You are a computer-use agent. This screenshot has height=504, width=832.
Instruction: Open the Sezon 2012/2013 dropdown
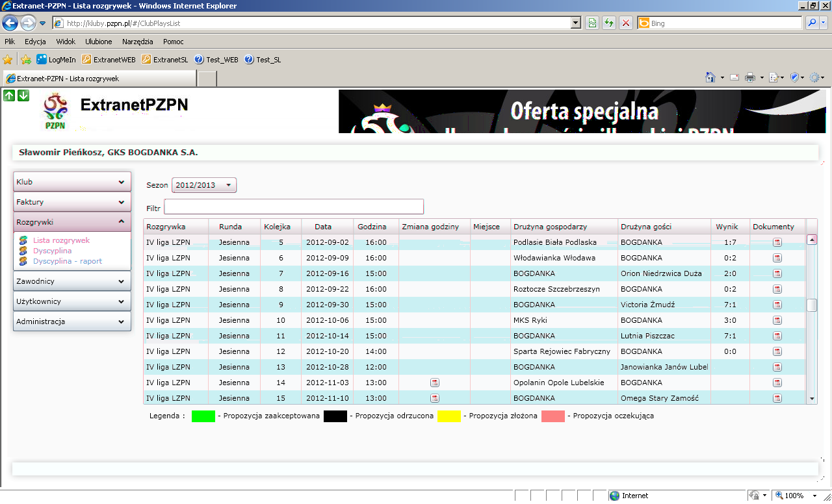click(204, 185)
